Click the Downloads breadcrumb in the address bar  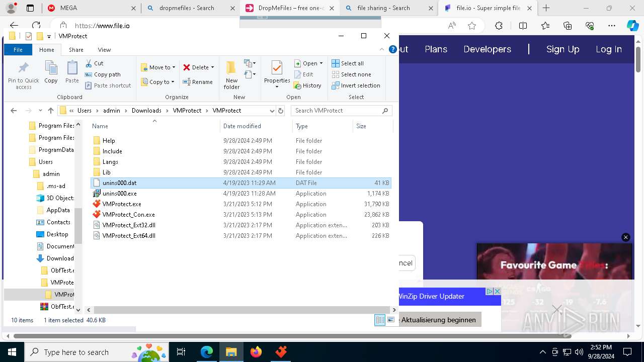click(x=146, y=111)
